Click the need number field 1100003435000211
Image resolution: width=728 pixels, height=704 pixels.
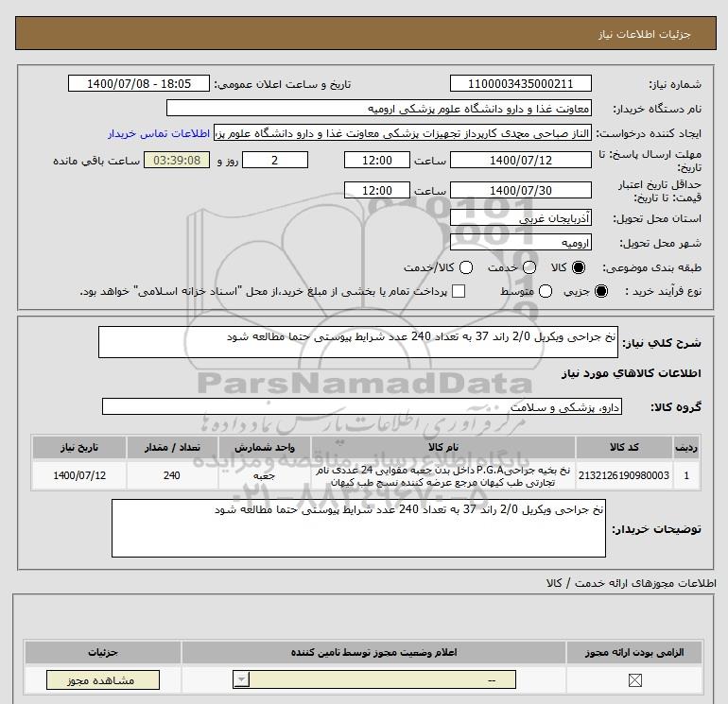520,83
